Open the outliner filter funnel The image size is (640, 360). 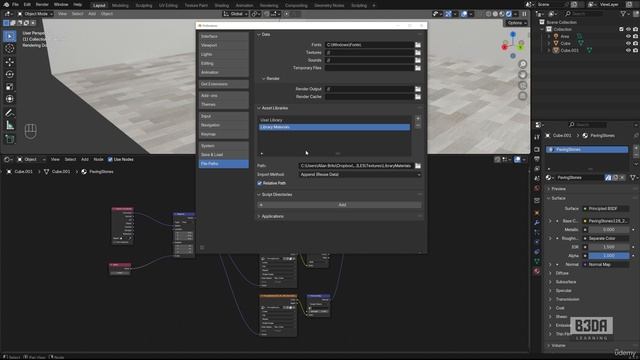[x=623, y=14]
